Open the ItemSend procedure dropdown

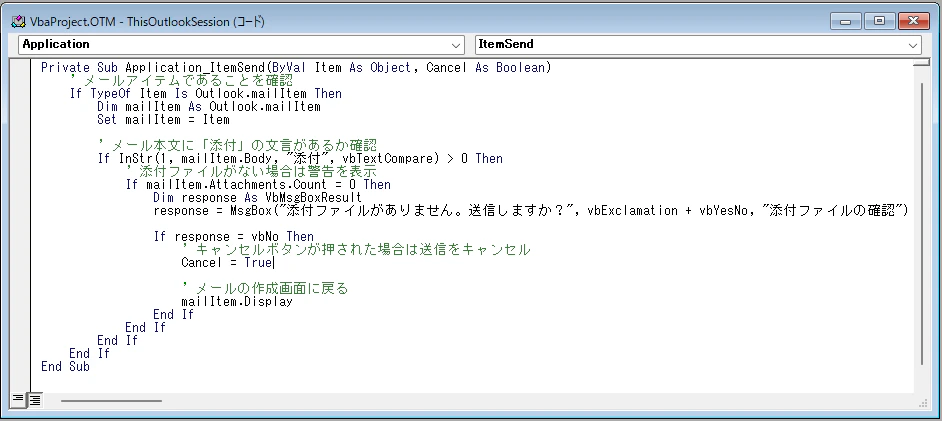click(x=698, y=44)
